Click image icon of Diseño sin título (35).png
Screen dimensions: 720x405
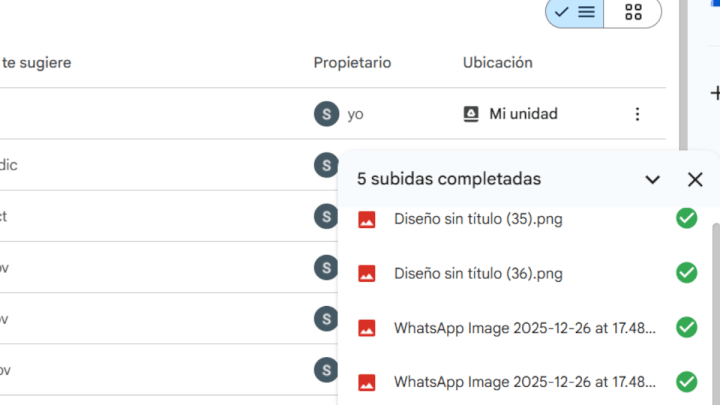click(366, 219)
